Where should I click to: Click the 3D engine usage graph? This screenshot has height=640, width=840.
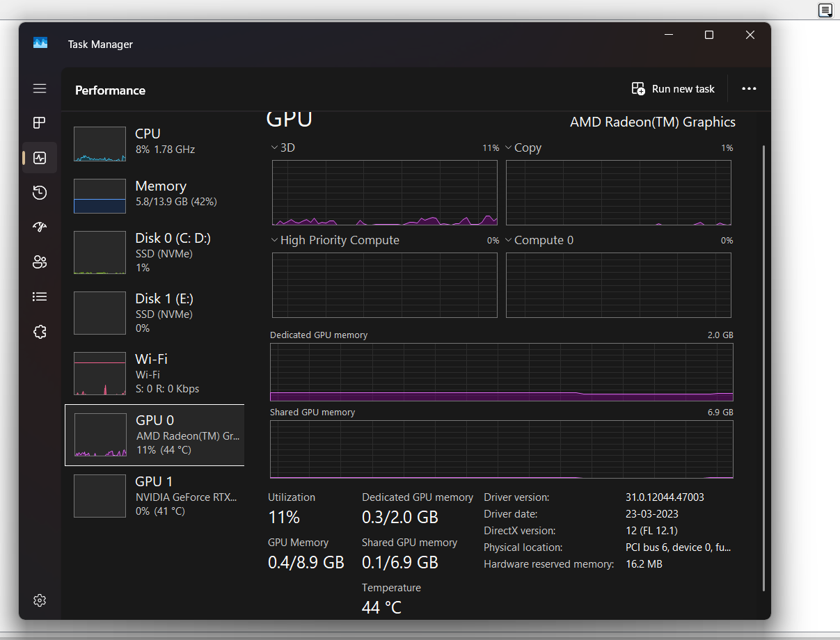pos(385,193)
